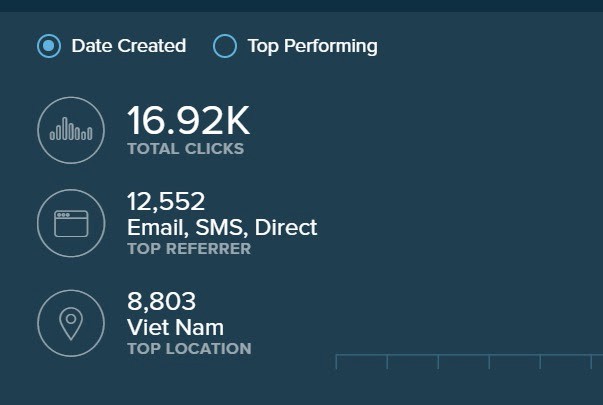
Task: Click the 16.92K total clicks figure
Action: (x=188, y=121)
